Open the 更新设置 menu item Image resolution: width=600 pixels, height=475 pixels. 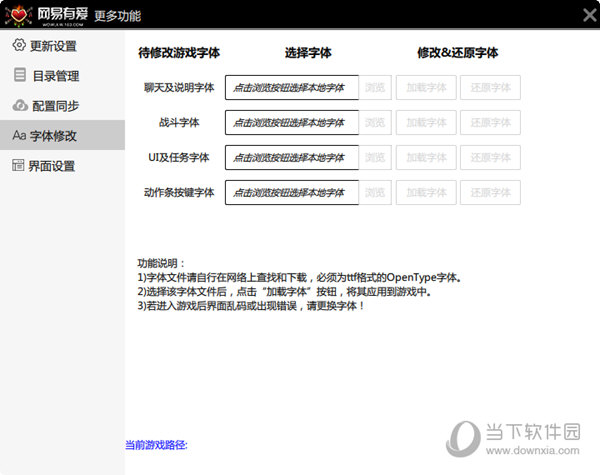click(x=62, y=46)
